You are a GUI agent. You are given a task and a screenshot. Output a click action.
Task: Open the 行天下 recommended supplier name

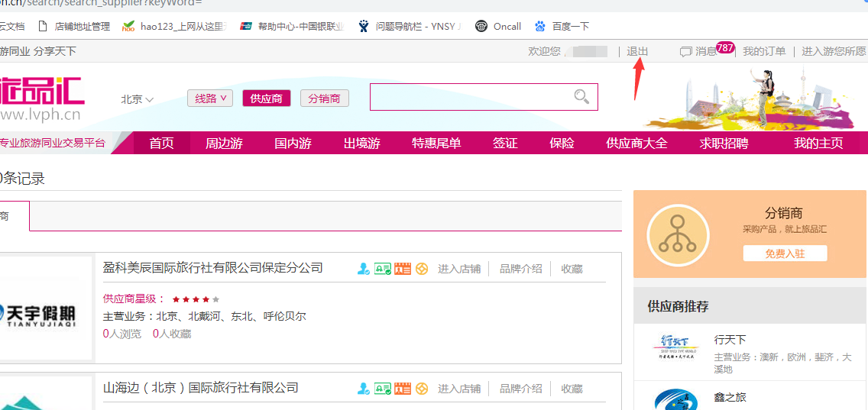(x=730, y=340)
